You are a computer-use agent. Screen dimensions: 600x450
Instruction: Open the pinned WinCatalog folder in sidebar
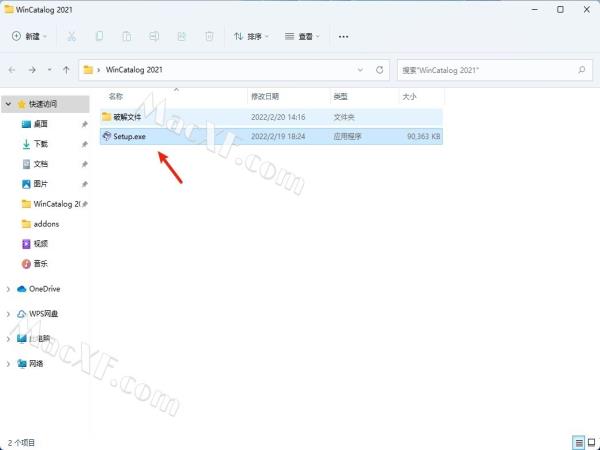(x=57, y=204)
